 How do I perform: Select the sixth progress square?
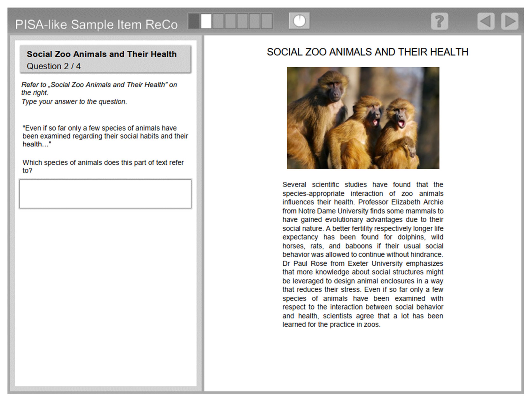coord(254,21)
